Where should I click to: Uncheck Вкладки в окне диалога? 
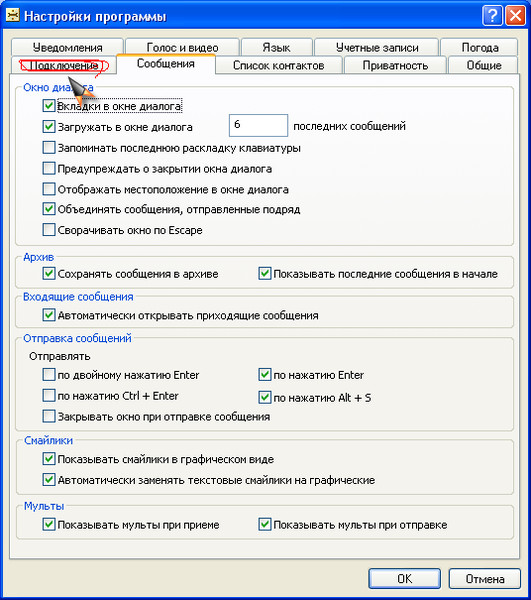point(49,106)
